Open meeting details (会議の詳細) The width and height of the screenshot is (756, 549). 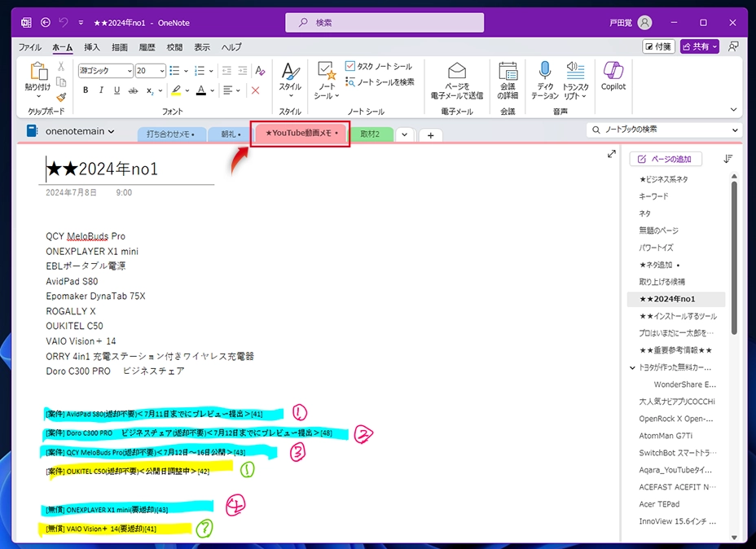508,81
